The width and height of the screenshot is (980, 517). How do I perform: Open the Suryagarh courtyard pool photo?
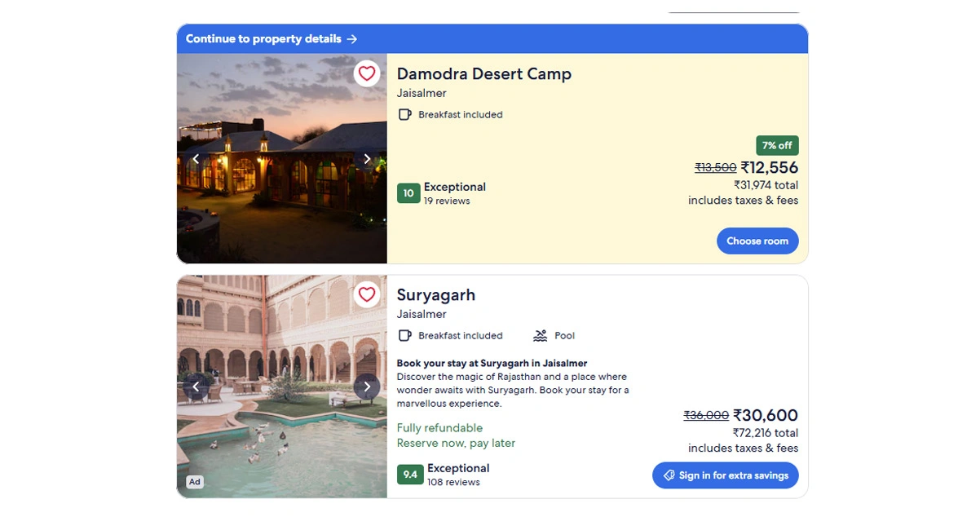pos(281,424)
